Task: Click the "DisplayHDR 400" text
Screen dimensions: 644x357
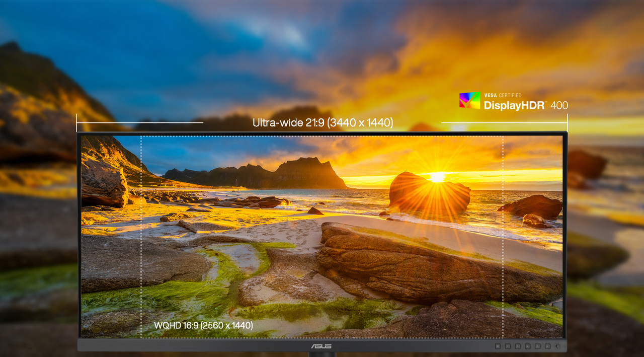Action: tap(526, 105)
